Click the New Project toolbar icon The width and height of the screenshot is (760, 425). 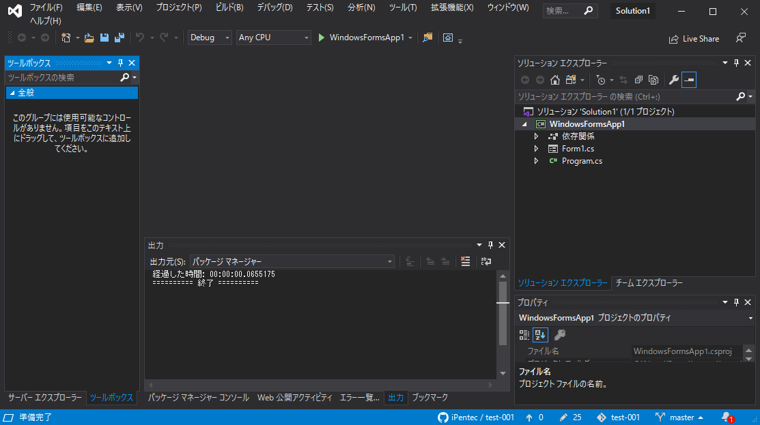(66, 38)
